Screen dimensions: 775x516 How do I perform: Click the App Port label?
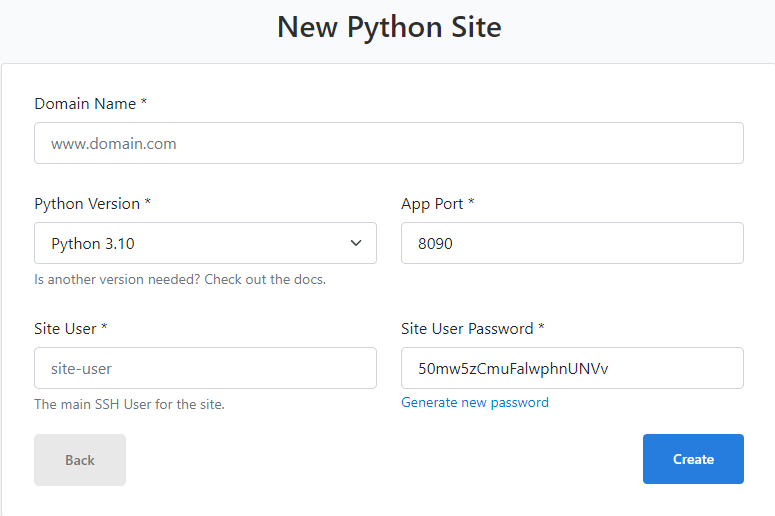tap(432, 204)
